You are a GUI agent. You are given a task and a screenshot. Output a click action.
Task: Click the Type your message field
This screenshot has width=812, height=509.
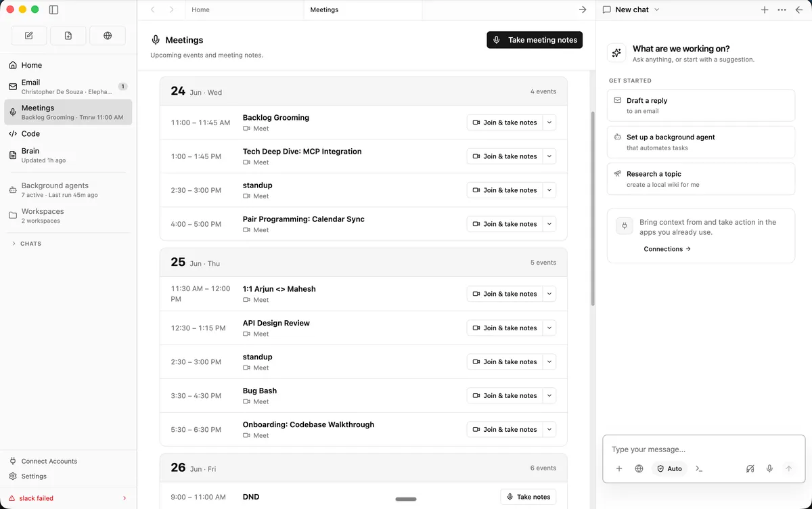click(x=704, y=449)
